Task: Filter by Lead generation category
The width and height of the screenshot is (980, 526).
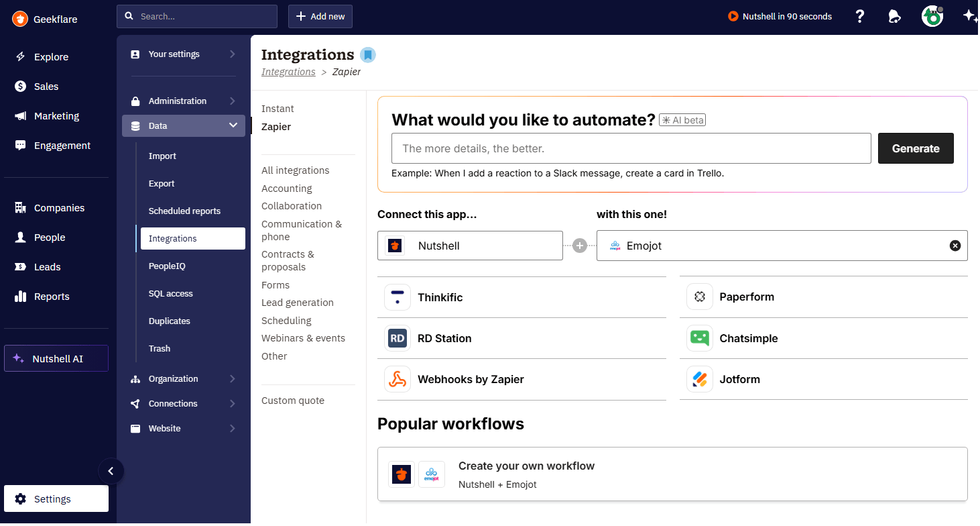Action: click(298, 303)
